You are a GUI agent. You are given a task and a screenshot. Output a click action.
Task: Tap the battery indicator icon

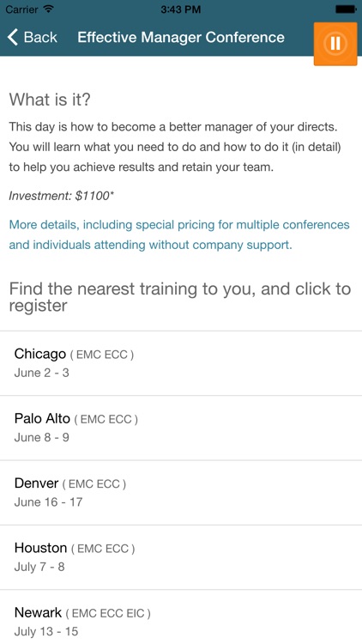(346, 9)
